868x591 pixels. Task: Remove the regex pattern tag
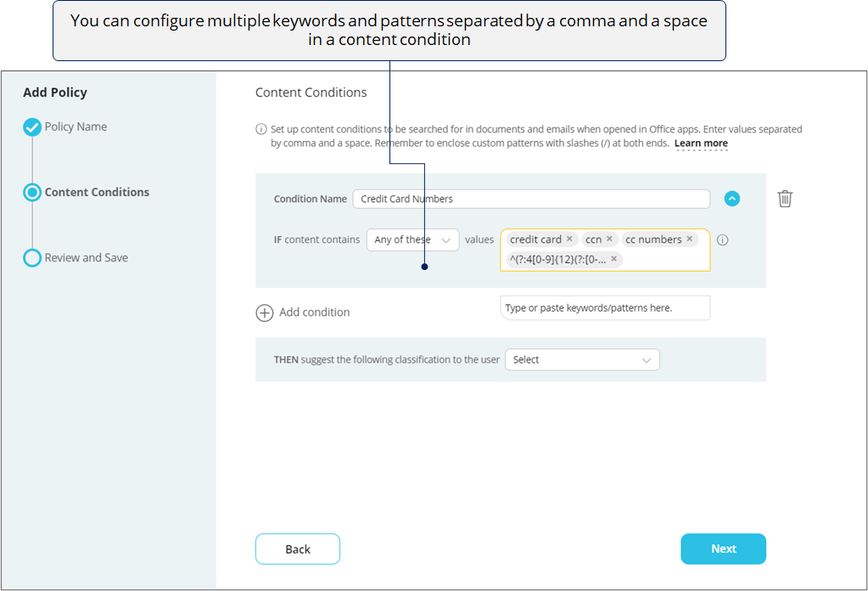pyautogui.click(x=613, y=259)
